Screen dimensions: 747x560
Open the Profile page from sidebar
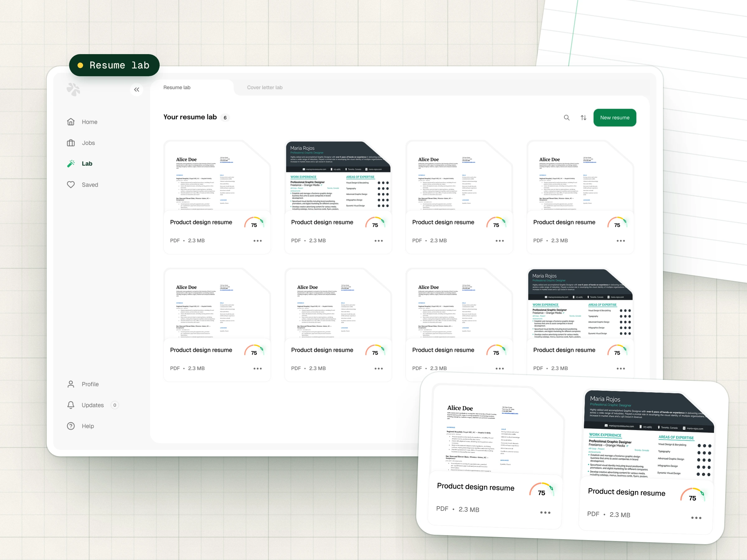click(83, 384)
